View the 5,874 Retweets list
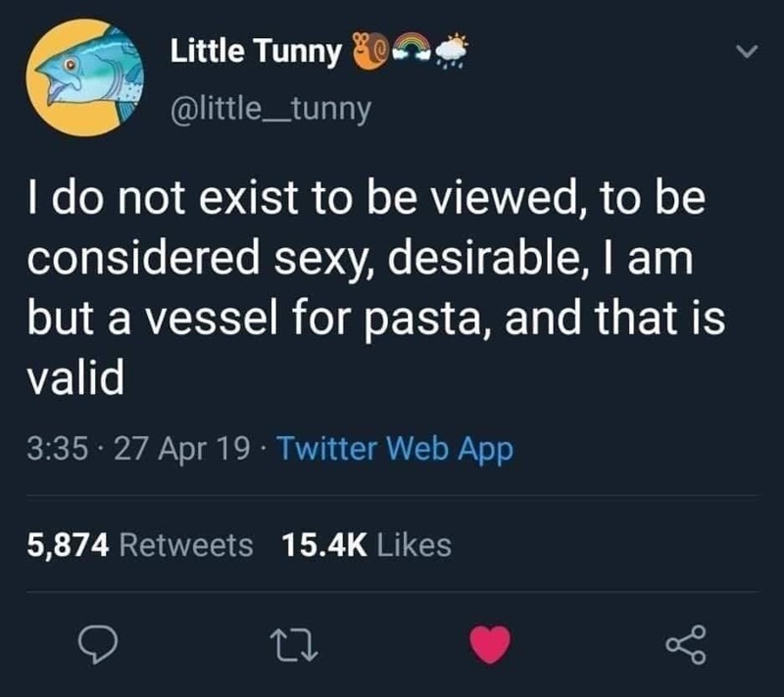This screenshot has height=697, width=784. (137, 545)
